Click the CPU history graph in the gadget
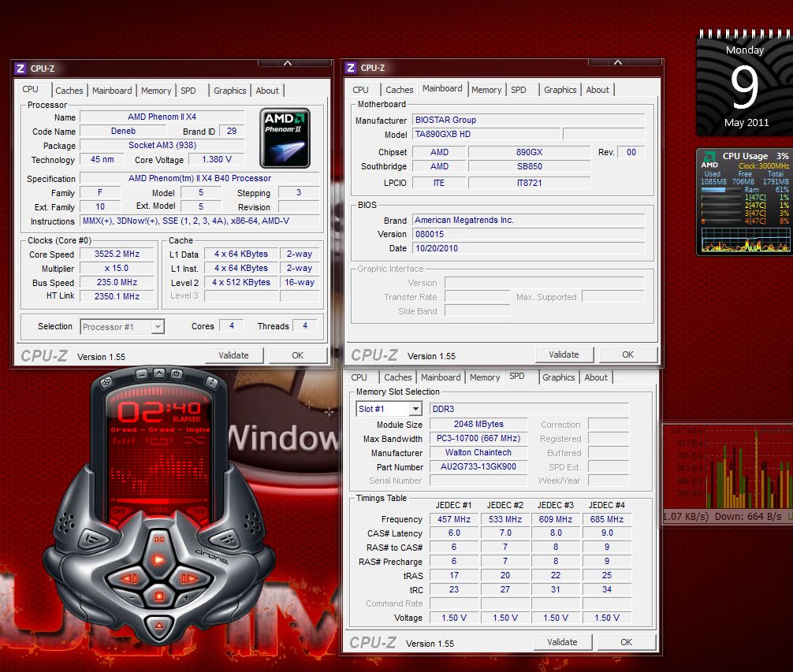This screenshot has height=672, width=793. tap(745, 239)
